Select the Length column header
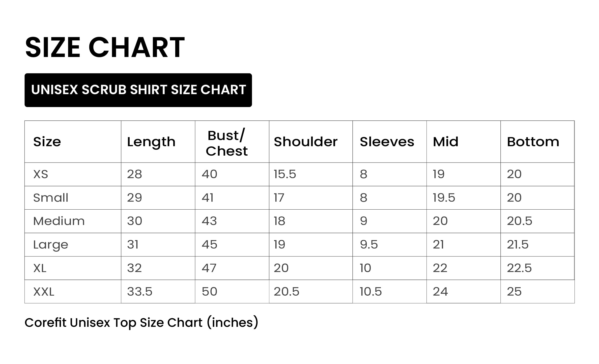This screenshot has width=599, height=364. 151,142
